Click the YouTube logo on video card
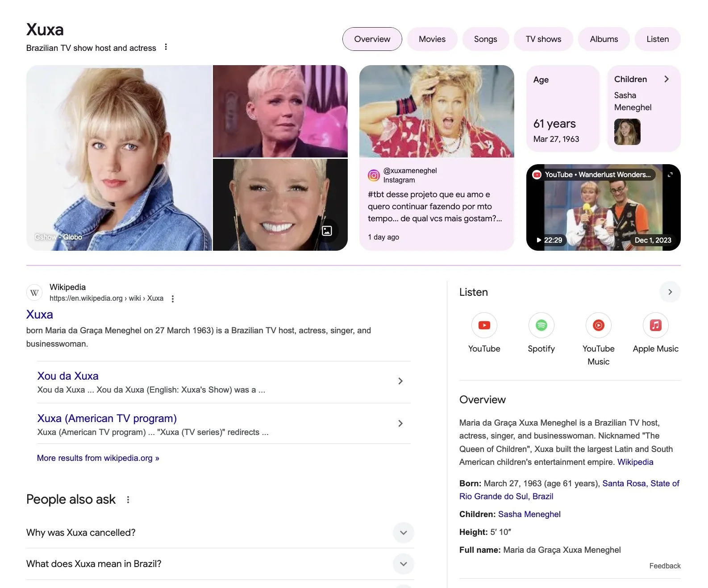Image resolution: width=708 pixels, height=588 pixels. pyautogui.click(x=537, y=174)
